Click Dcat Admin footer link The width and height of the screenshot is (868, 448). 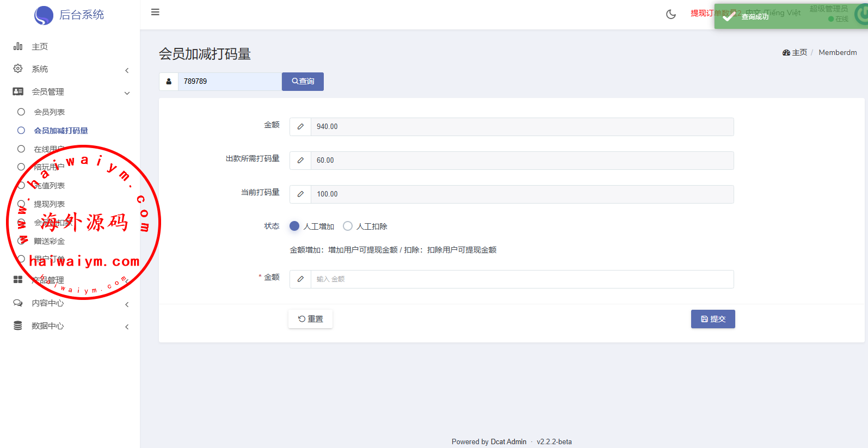[x=508, y=442]
